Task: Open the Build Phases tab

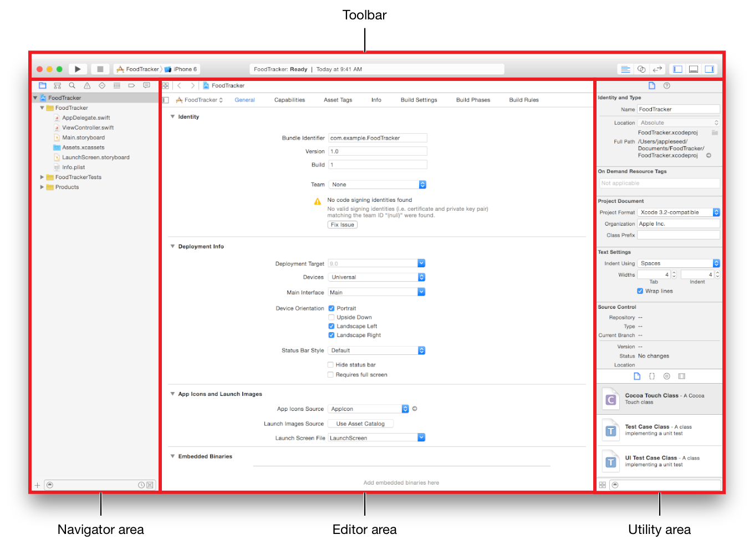Action: pyautogui.click(x=473, y=100)
